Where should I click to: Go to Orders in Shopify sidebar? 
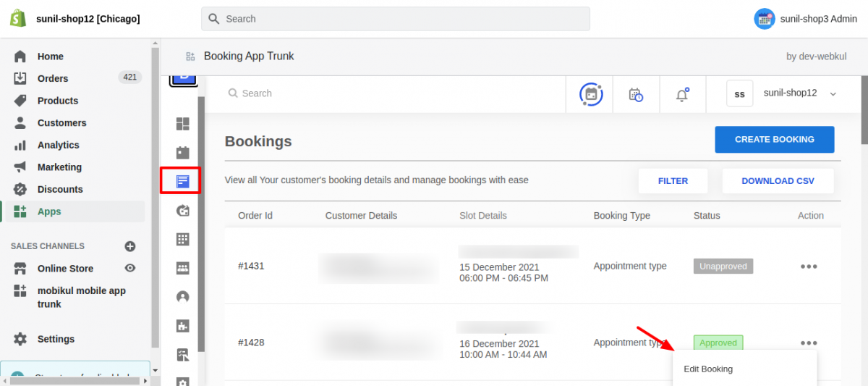[x=53, y=78]
